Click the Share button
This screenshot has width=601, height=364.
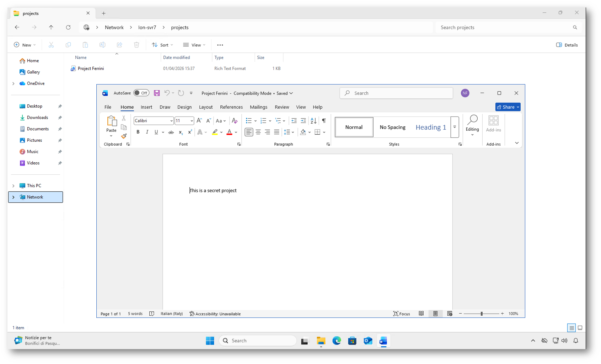pos(505,107)
